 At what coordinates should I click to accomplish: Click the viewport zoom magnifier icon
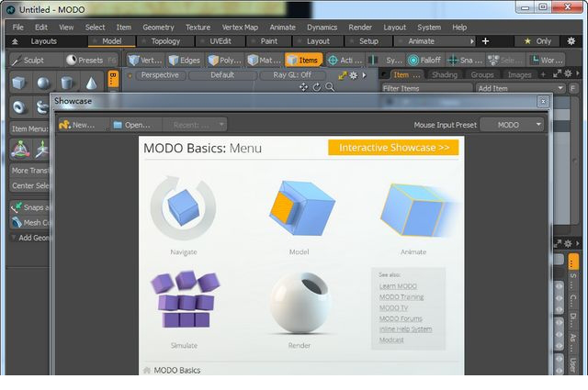point(330,87)
